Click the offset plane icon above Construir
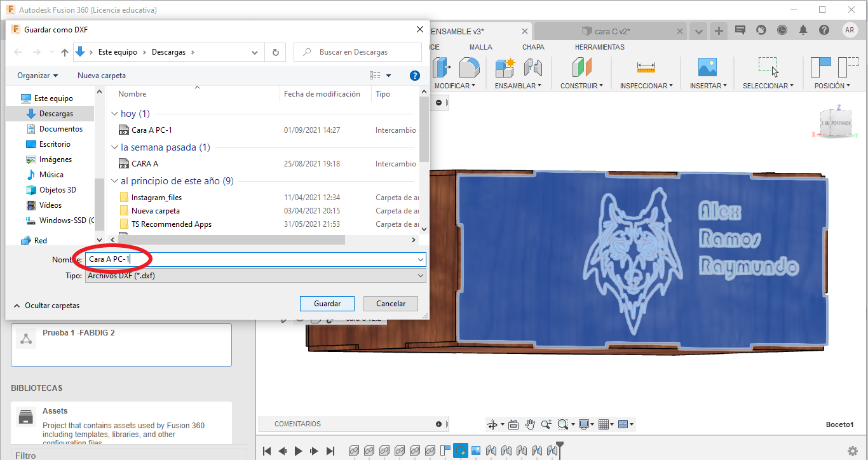This screenshot has height=460, width=868. click(x=581, y=67)
